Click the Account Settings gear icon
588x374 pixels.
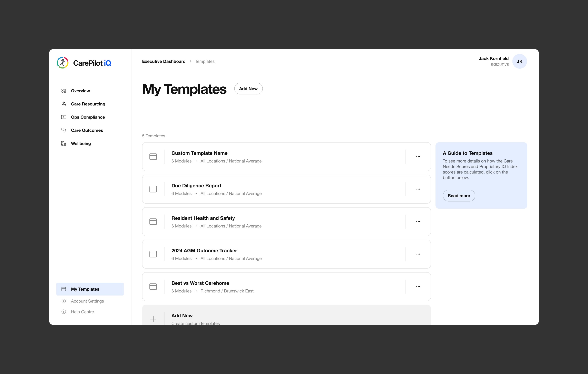click(x=64, y=301)
